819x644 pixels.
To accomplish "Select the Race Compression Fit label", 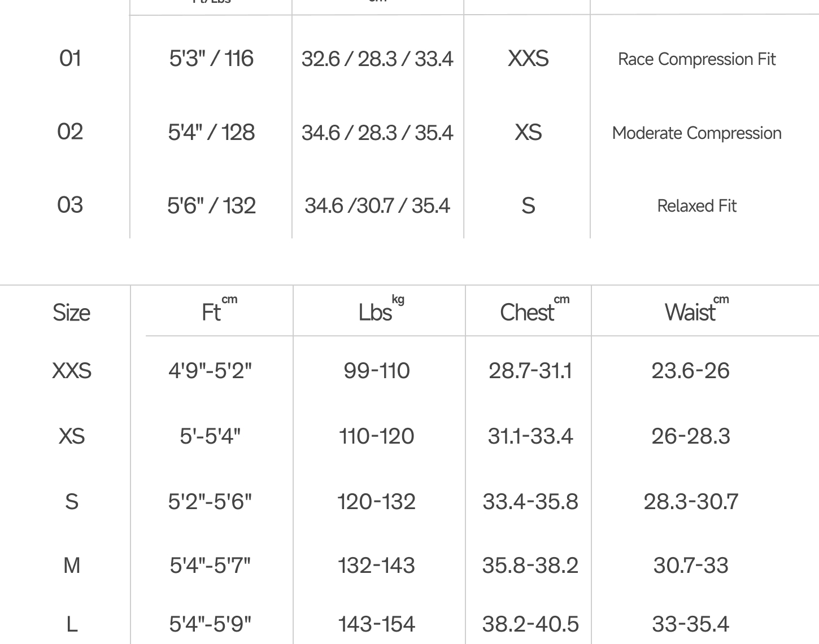I will 696,59.
